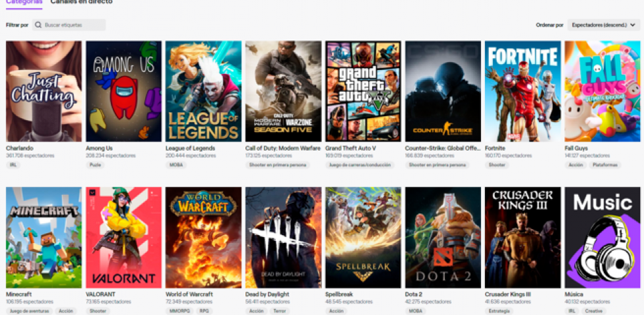The image size is (644, 315).
Task: Select the Shooter tag under VALORANT
Action: (98, 311)
